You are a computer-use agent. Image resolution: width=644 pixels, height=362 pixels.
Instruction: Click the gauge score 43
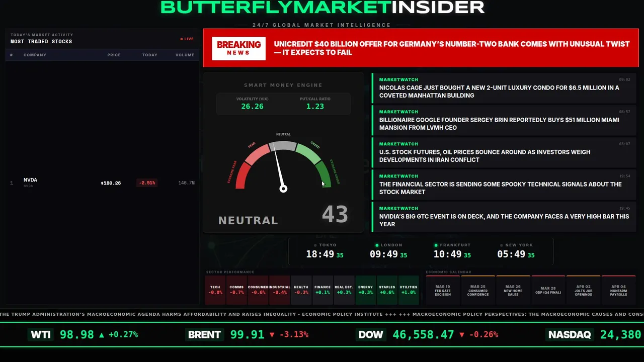click(335, 214)
